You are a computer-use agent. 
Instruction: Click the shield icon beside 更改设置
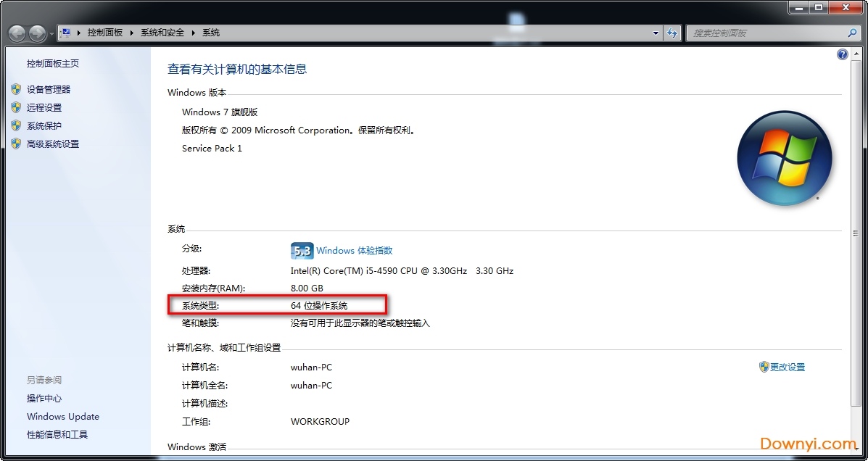click(764, 367)
